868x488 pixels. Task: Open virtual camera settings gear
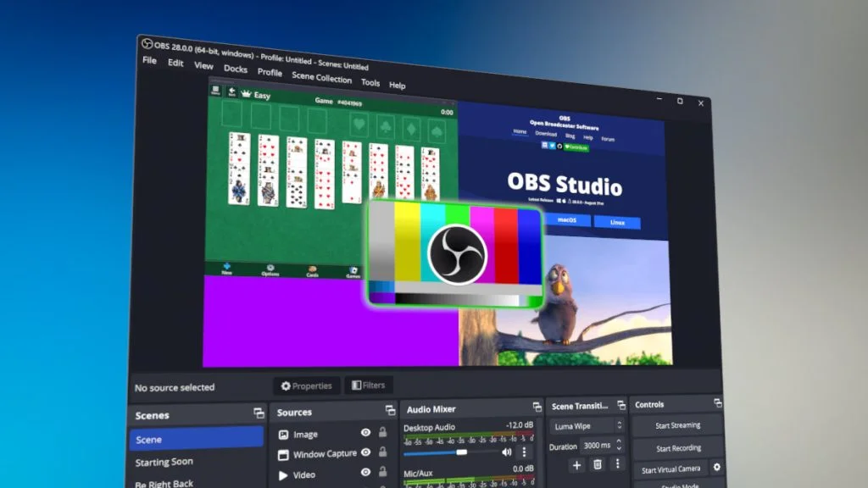coord(717,467)
